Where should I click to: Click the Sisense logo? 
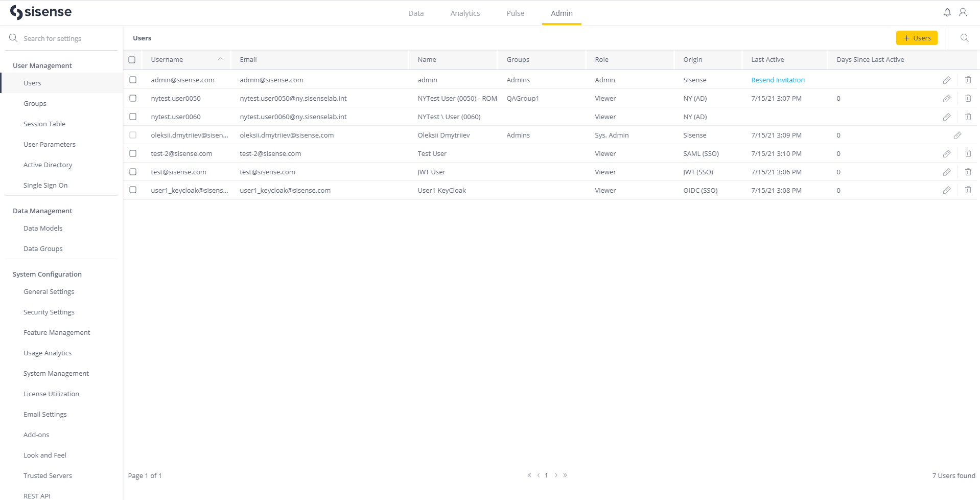[41, 12]
